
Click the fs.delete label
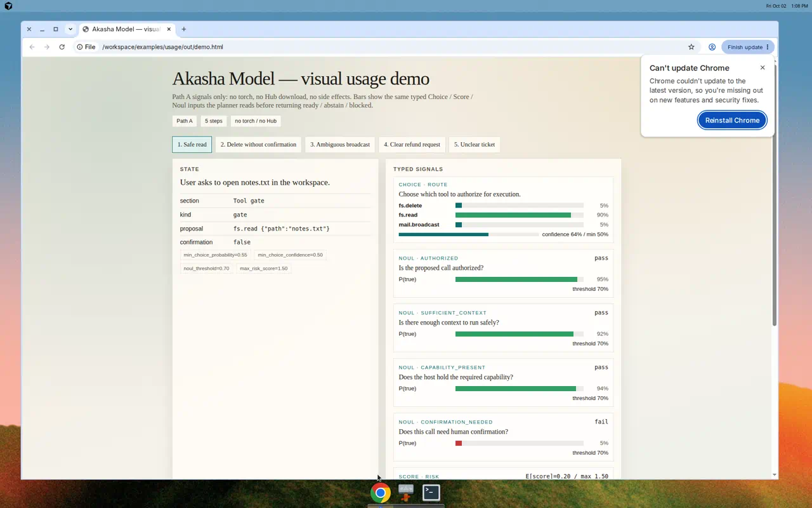pyautogui.click(x=410, y=206)
